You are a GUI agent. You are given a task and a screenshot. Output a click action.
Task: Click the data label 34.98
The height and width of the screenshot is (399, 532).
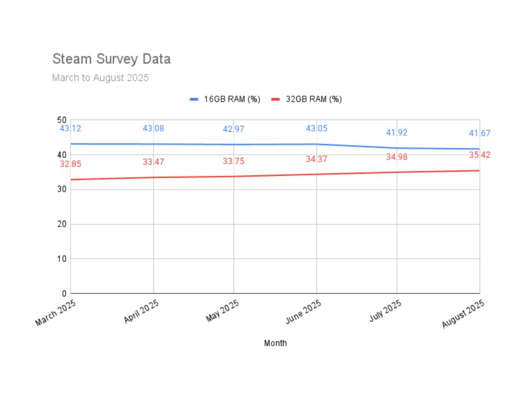(397, 157)
